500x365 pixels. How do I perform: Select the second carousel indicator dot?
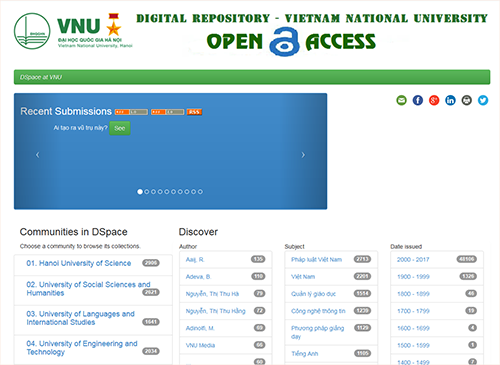pyautogui.click(x=147, y=192)
